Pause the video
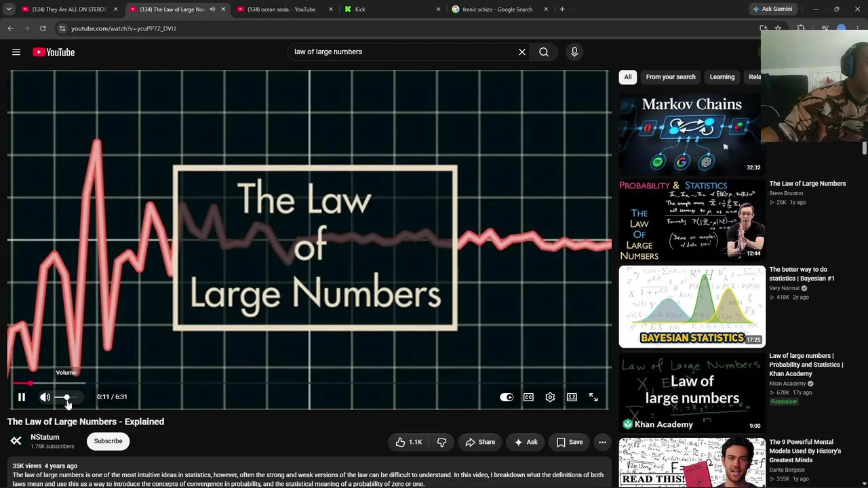Image resolution: width=868 pixels, height=488 pixels. click(22, 397)
